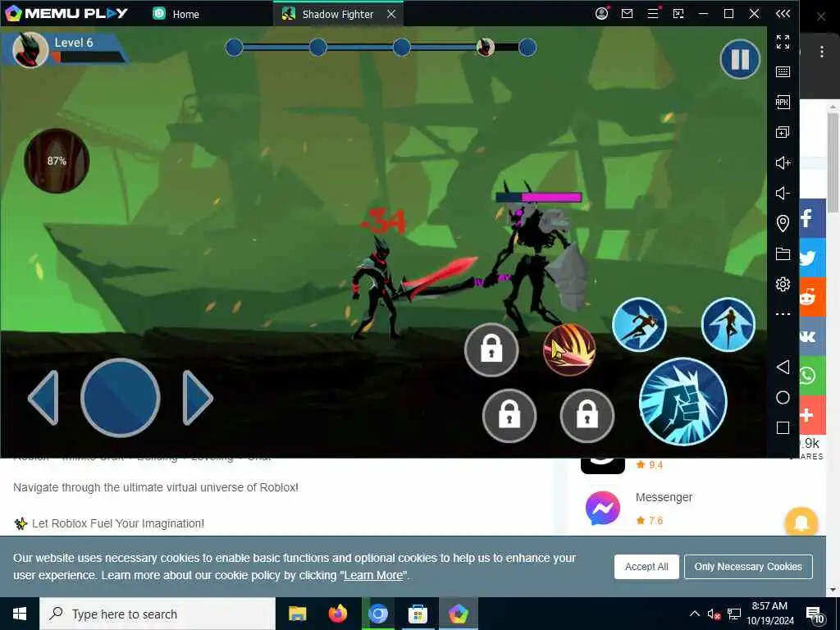Open the Learn More cookie policy link

click(373, 575)
